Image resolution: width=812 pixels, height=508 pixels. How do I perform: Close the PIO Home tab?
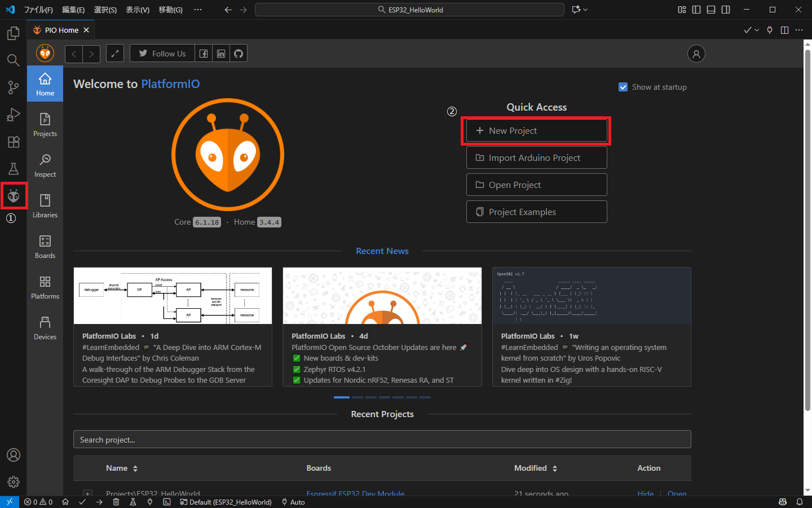(x=86, y=30)
